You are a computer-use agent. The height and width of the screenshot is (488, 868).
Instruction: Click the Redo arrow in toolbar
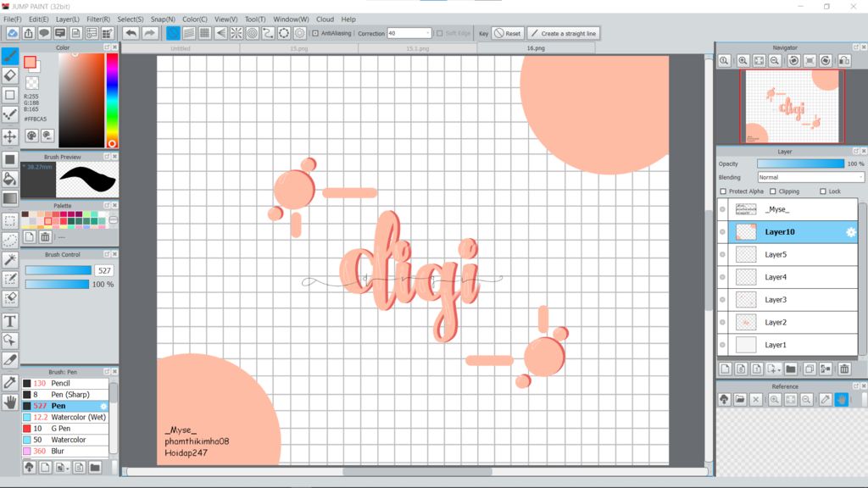(149, 33)
